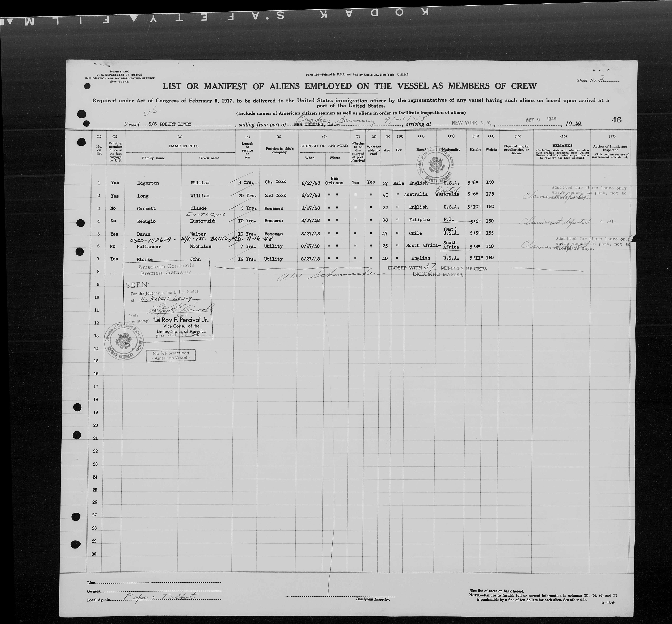
Task: Select the given name "Claude"
Action: (198, 208)
